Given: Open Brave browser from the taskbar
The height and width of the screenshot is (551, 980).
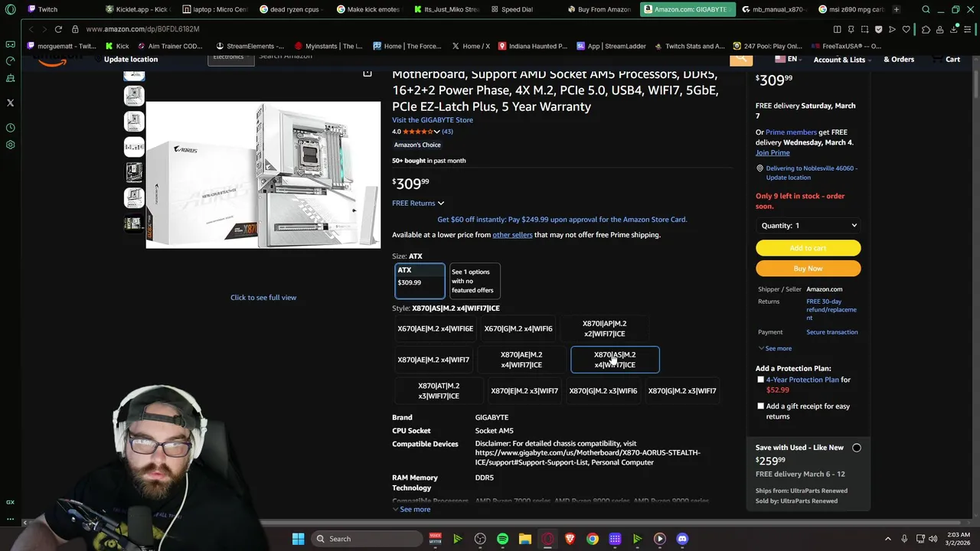Looking at the screenshot, I should (x=570, y=539).
